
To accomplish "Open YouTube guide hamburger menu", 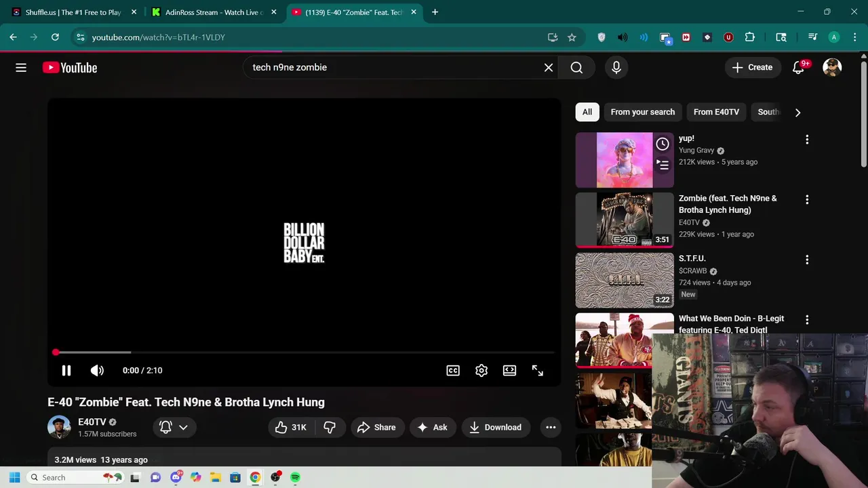I will pos(21,68).
